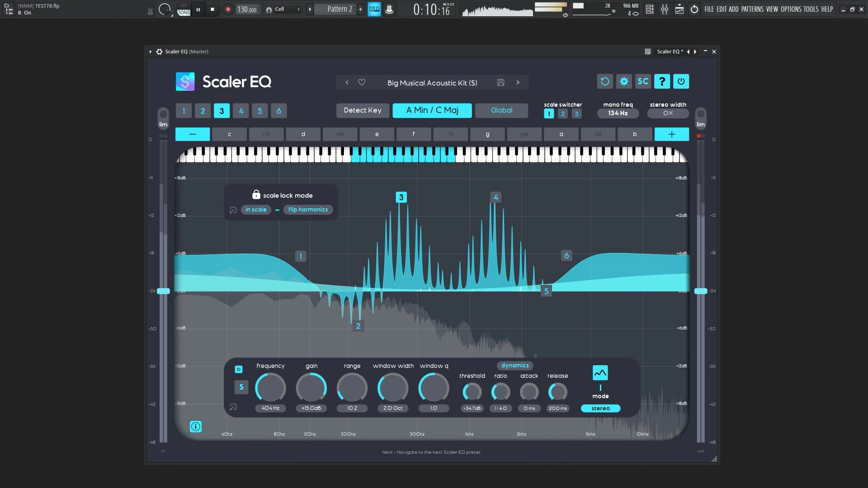
Task: Click band node 2 on the EQ curve
Action: (358, 326)
